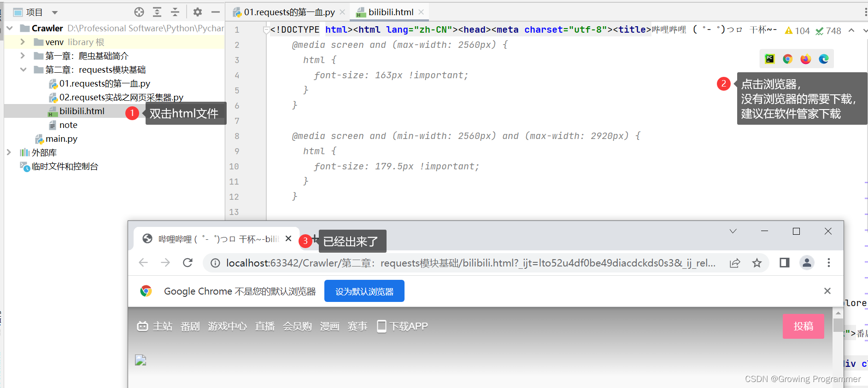Open the 项目 view dropdown
Image resolution: width=868 pixels, height=388 pixels.
[x=55, y=12]
